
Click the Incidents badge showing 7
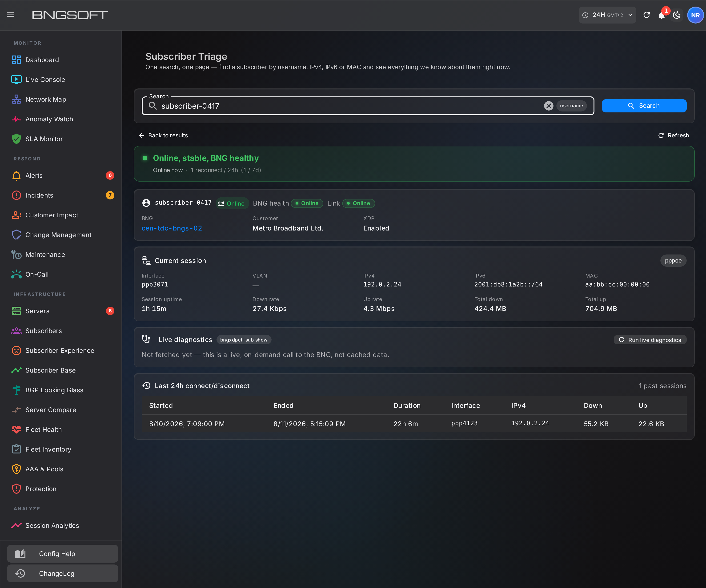click(110, 195)
